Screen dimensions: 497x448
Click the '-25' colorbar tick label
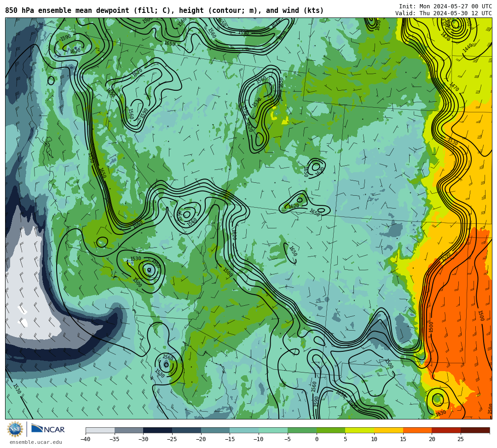(x=172, y=439)
